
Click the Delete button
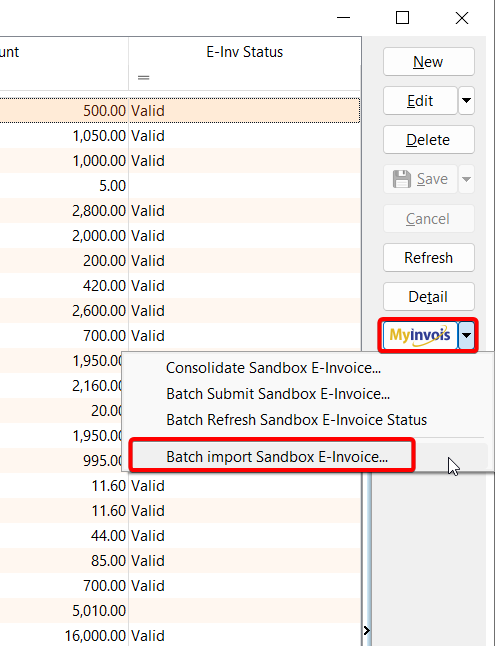(x=429, y=140)
